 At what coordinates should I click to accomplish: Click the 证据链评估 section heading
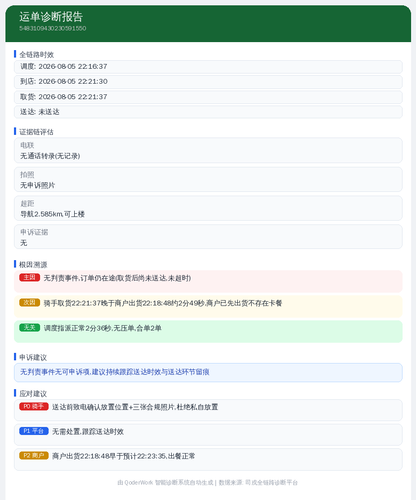coord(36,132)
